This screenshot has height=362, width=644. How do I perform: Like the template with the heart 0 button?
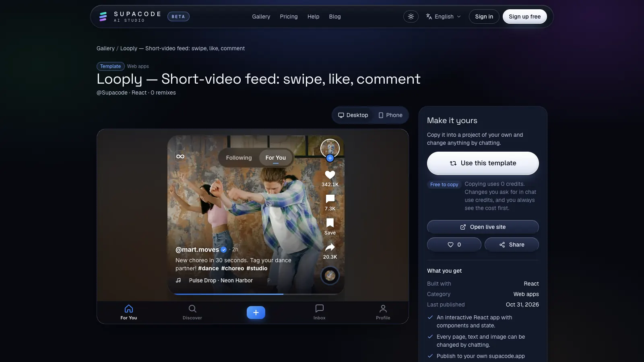[x=454, y=245]
